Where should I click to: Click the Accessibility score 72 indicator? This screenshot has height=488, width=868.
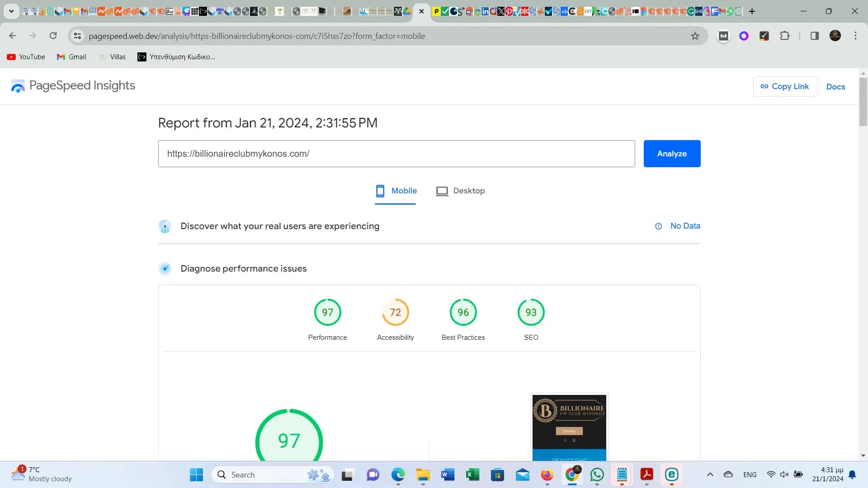click(395, 312)
